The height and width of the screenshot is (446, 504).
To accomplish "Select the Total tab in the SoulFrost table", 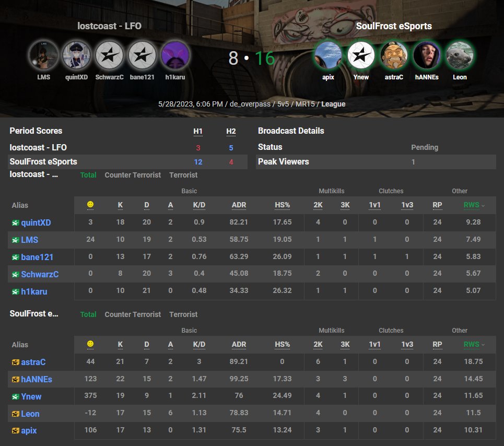I will pyautogui.click(x=88, y=314).
